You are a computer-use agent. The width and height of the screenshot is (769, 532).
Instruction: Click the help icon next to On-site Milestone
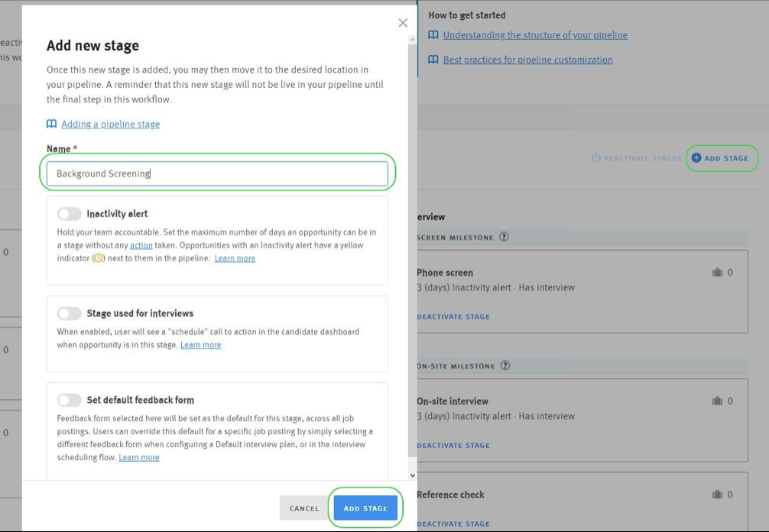point(505,366)
